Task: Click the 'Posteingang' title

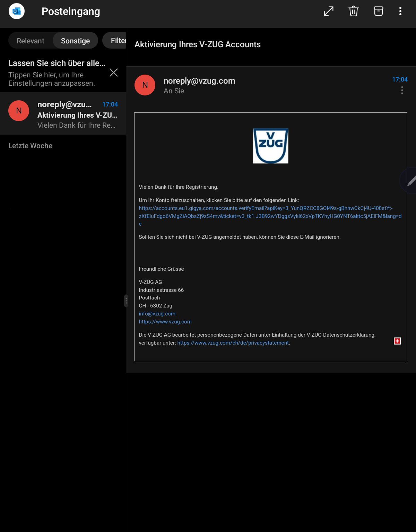Action: [x=71, y=11]
